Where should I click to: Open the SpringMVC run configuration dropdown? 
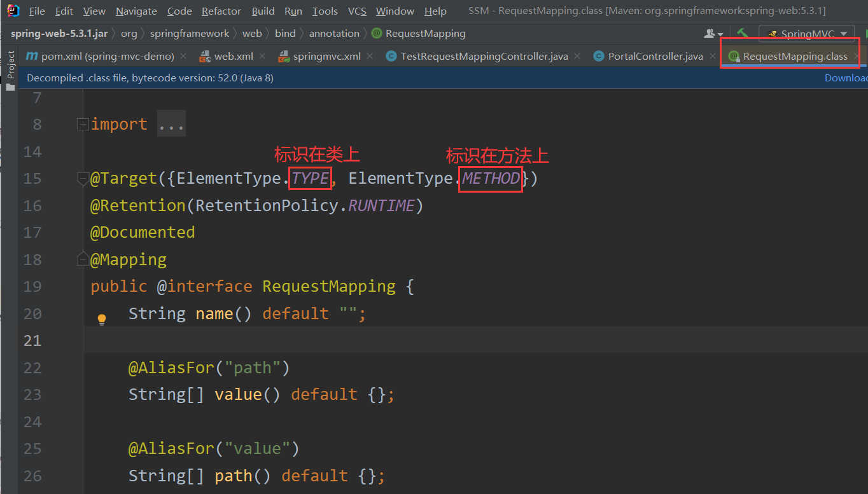pyautogui.click(x=806, y=34)
